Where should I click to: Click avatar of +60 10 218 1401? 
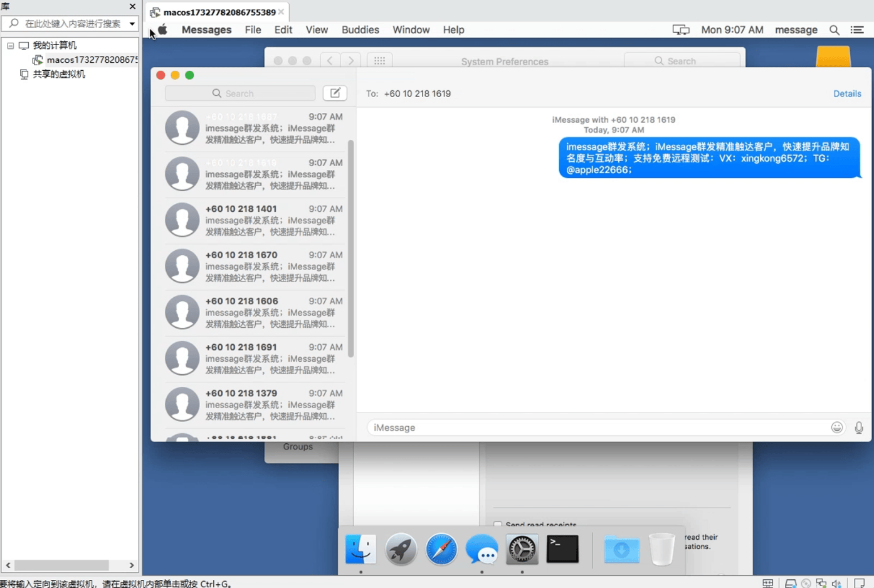point(182,220)
